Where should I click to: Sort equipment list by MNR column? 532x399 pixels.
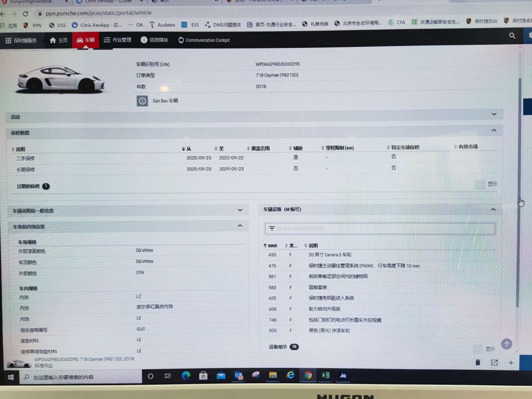tap(270, 246)
